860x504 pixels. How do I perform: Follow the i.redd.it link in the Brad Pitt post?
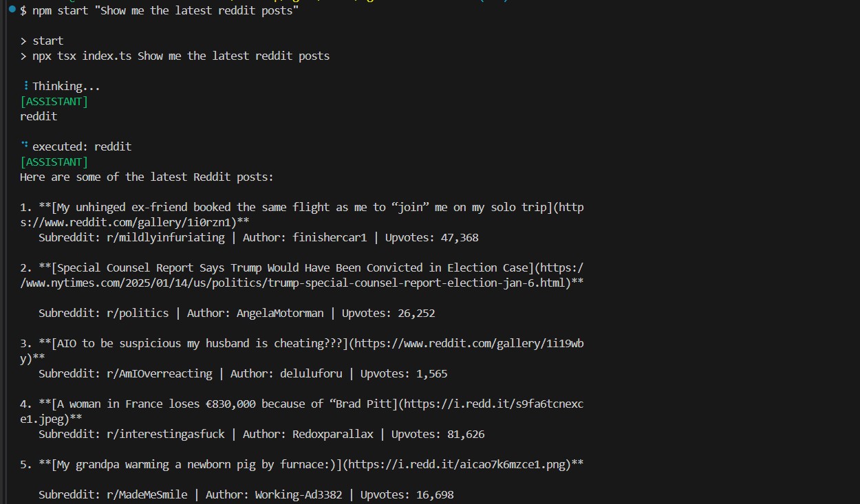click(493, 404)
